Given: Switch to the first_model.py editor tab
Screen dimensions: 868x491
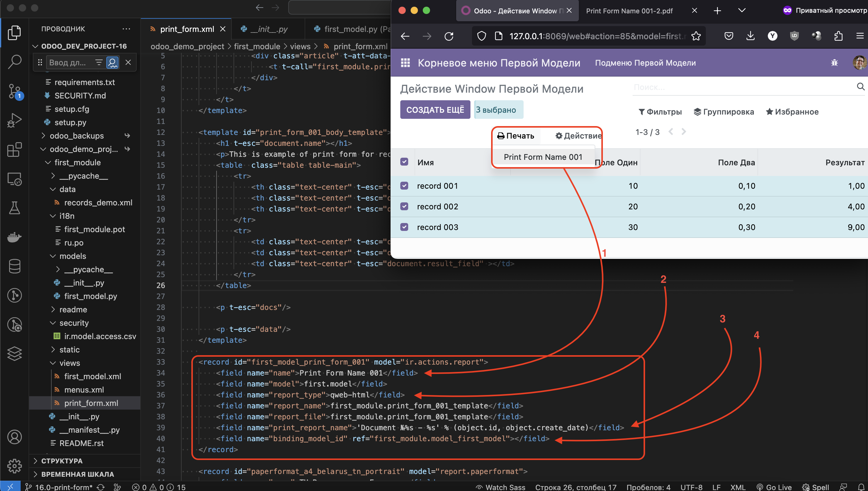Looking at the screenshot, I should click(x=350, y=29).
